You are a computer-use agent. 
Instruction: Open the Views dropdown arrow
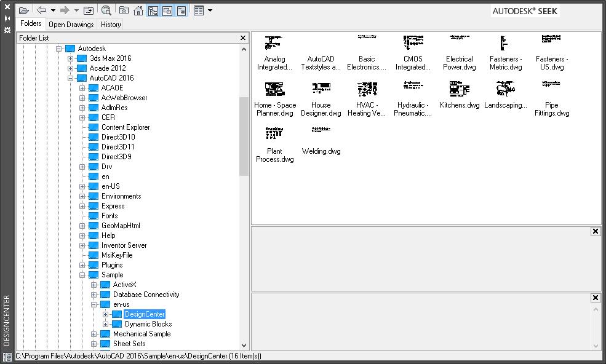click(210, 10)
